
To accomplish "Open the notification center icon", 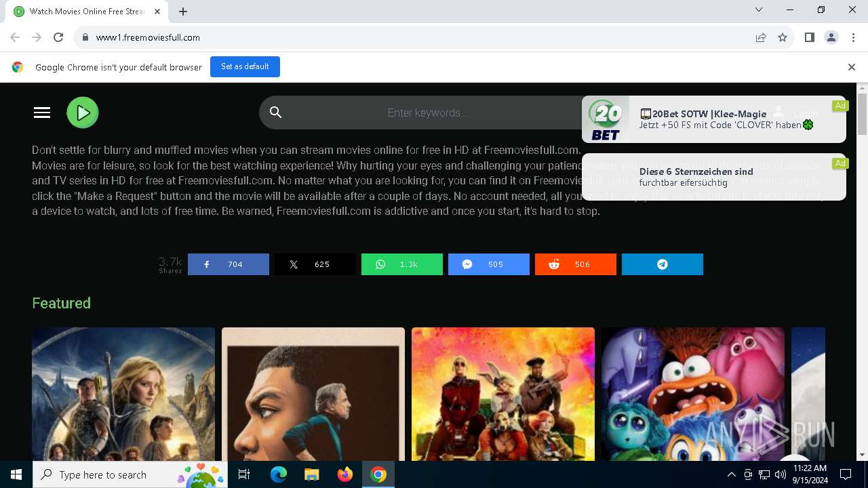I will point(846,474).
